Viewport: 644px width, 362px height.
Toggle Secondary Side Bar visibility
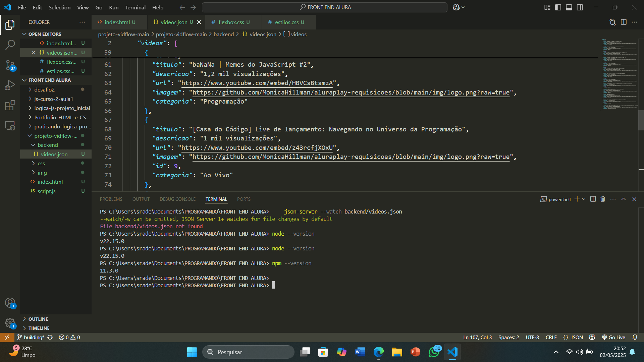pos(580,7)
